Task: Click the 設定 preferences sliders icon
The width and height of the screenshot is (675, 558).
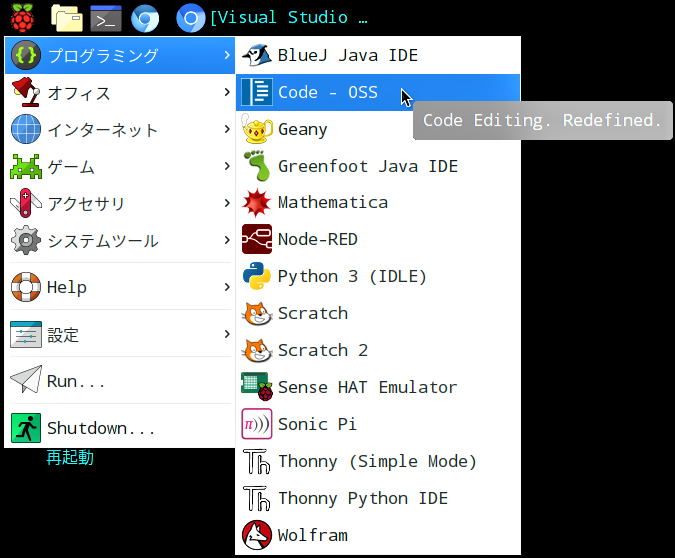Action: click(x=26, y=334)
